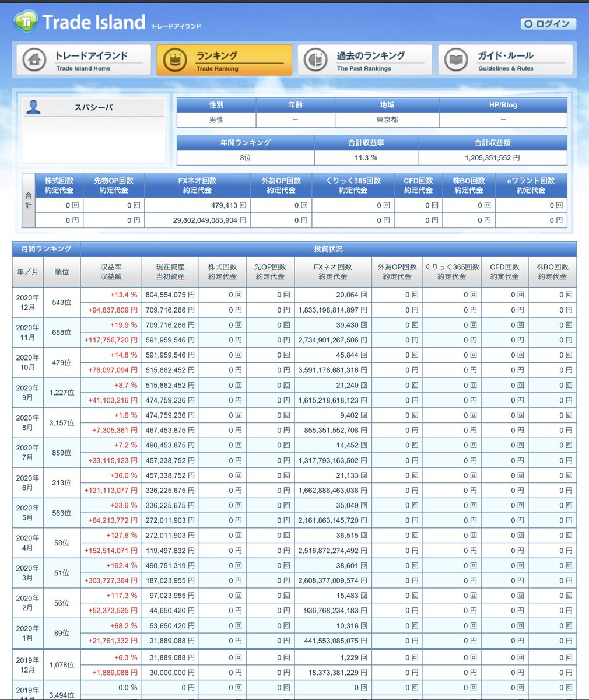The width and height of the screenshot is (589, 700).
Task: Click the +36.0 % return for June
Action: [x=124, y=475]
